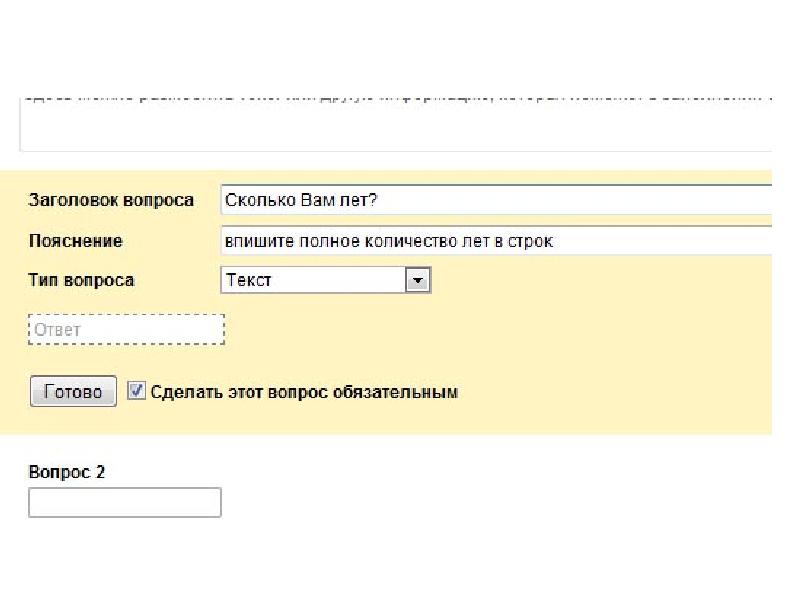
Task: Click the empty input under Вопрос 2
Action: click(x=125, y=503)
